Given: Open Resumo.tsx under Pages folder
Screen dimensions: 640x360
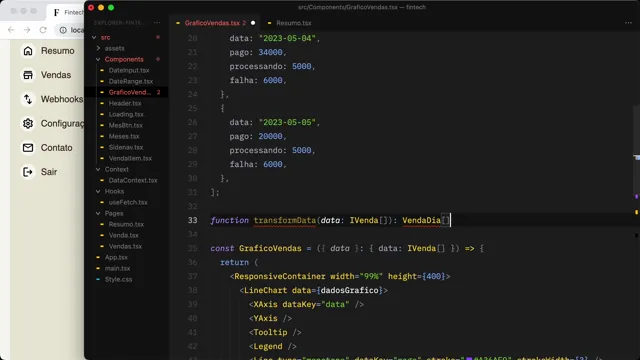Looking at the screenshot, I should click(126, 224).
